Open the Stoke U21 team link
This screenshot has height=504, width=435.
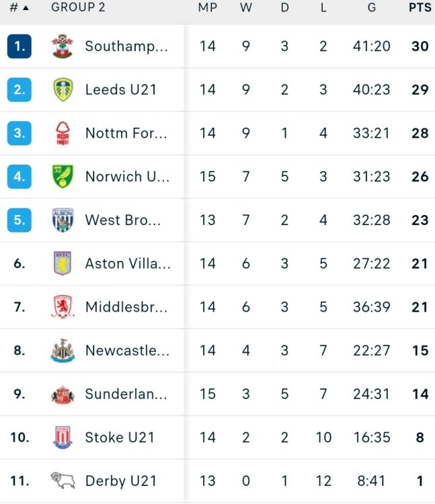pyautogui.click(x=120, y=437)
